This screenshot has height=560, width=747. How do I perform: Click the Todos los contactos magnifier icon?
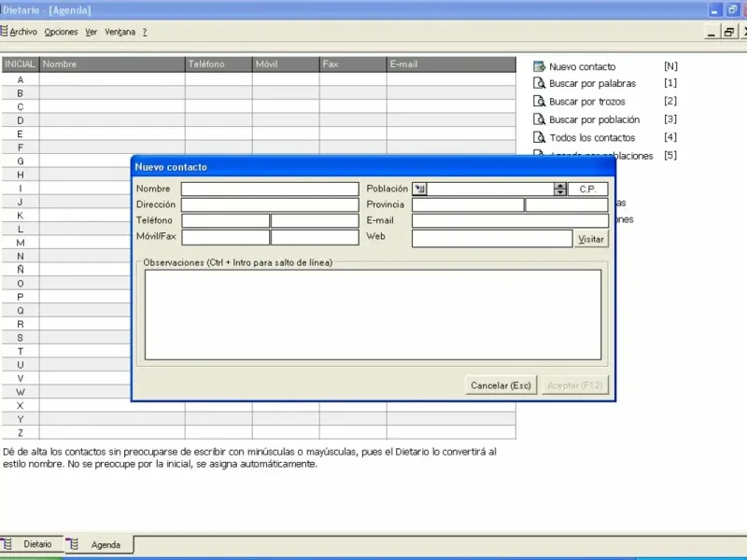click(x=539, y=137)
